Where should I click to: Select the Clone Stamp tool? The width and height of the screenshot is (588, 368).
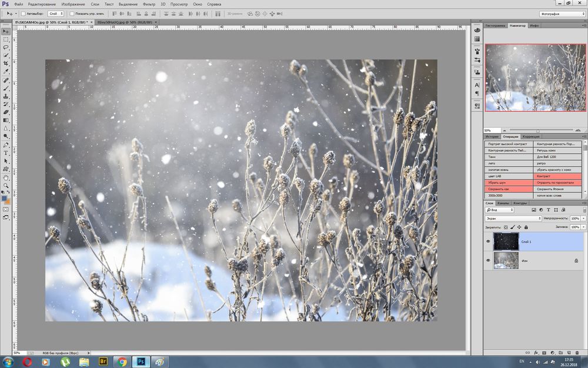[x=6, y=95]
